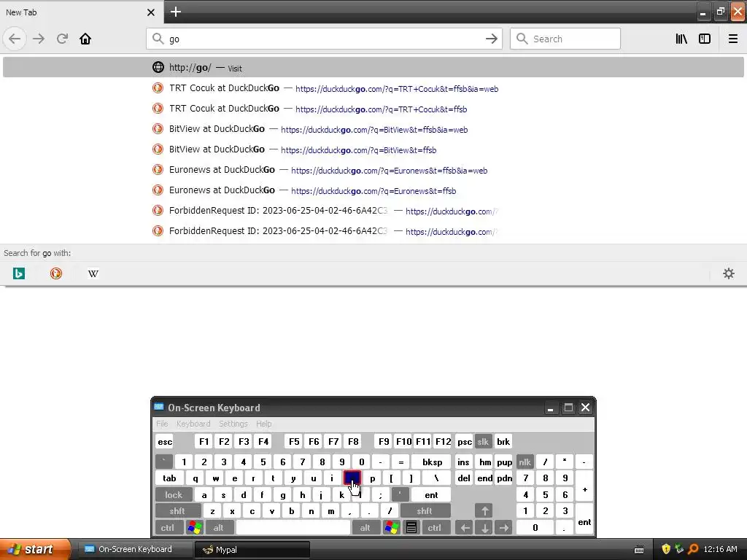
Task: Open search settings gear icon
Action: 729,273
